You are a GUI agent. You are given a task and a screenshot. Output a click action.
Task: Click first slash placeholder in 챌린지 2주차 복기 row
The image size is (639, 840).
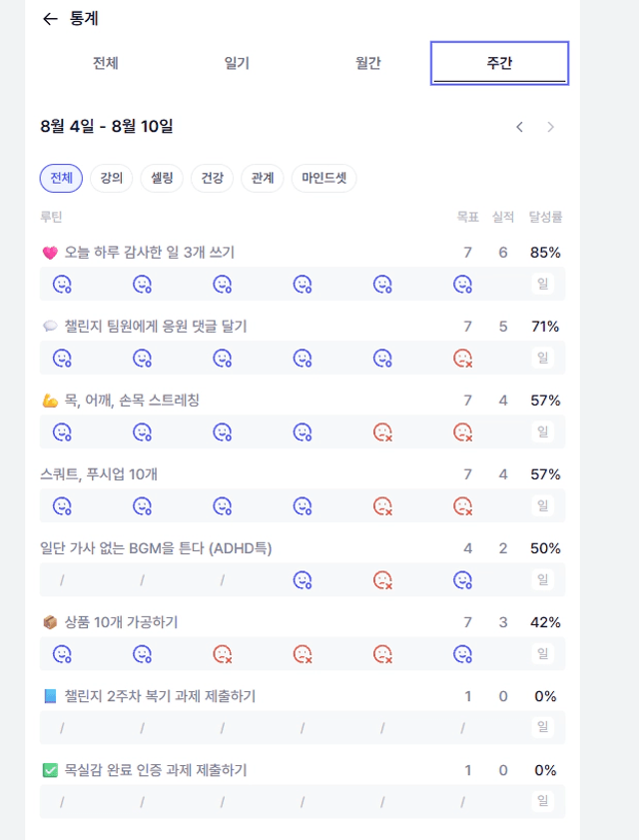click(62, 727)
